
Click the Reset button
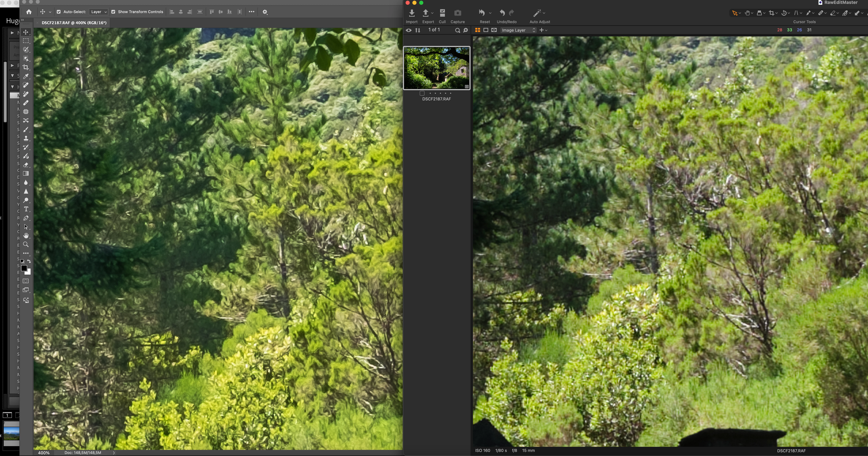click(x=482, y=13)
